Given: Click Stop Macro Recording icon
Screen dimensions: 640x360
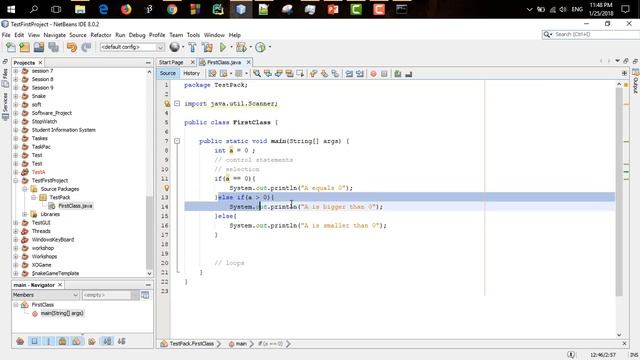Looking at the screenshot, I should pyautogui.click(x=384, y=73).
